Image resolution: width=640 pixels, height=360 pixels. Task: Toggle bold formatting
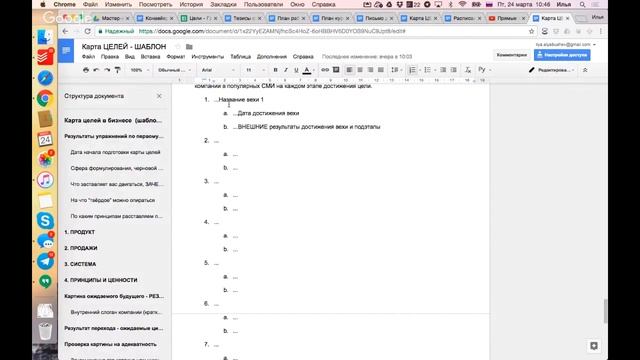(276, 70)
